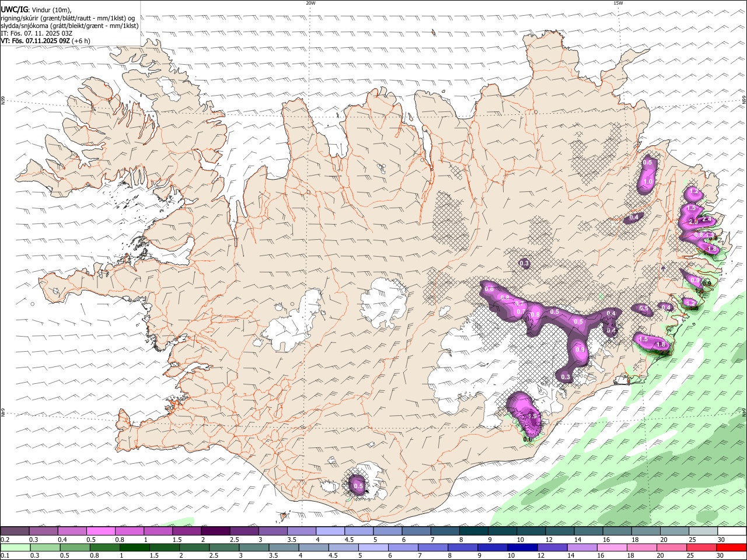Click the 'rigning/skúrir (grænt/blátt/rautt' legend description line

pyautogui.click(x=69, y=17)
